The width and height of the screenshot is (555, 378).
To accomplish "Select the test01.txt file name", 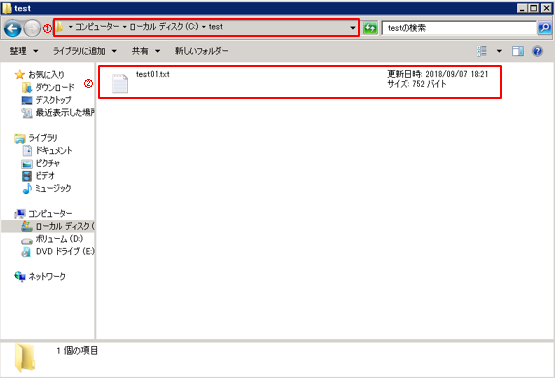I will [153, 74].
